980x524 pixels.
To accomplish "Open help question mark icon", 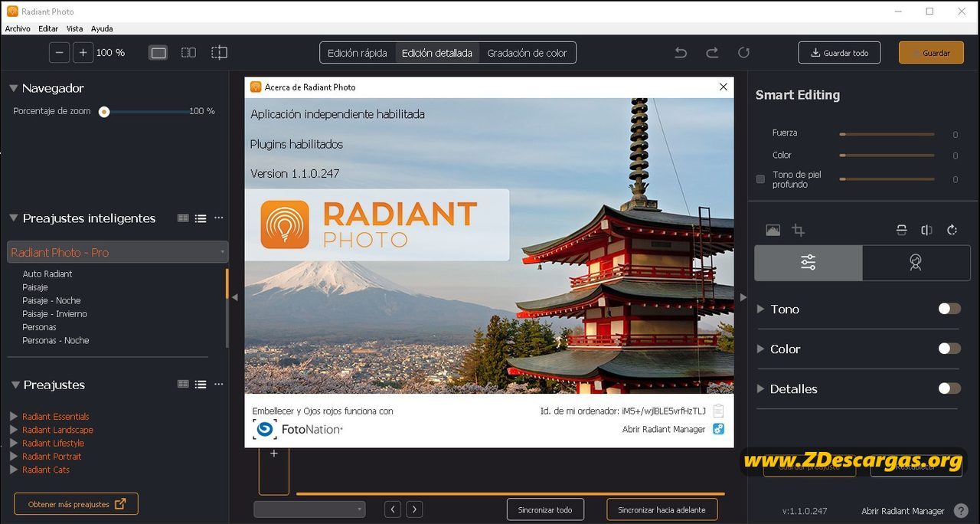I will coord(962,511).
